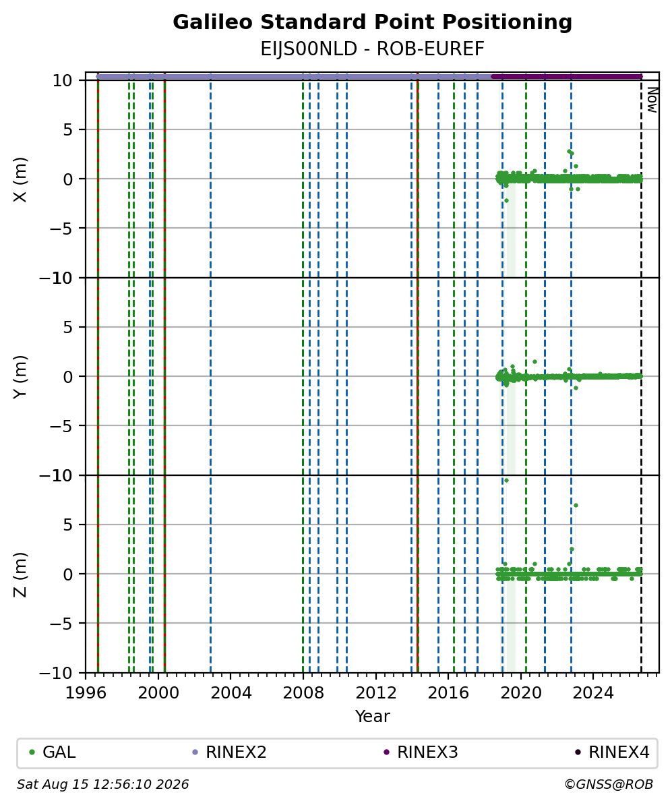Click the Y (m) axis label

(x=20, y=377)
